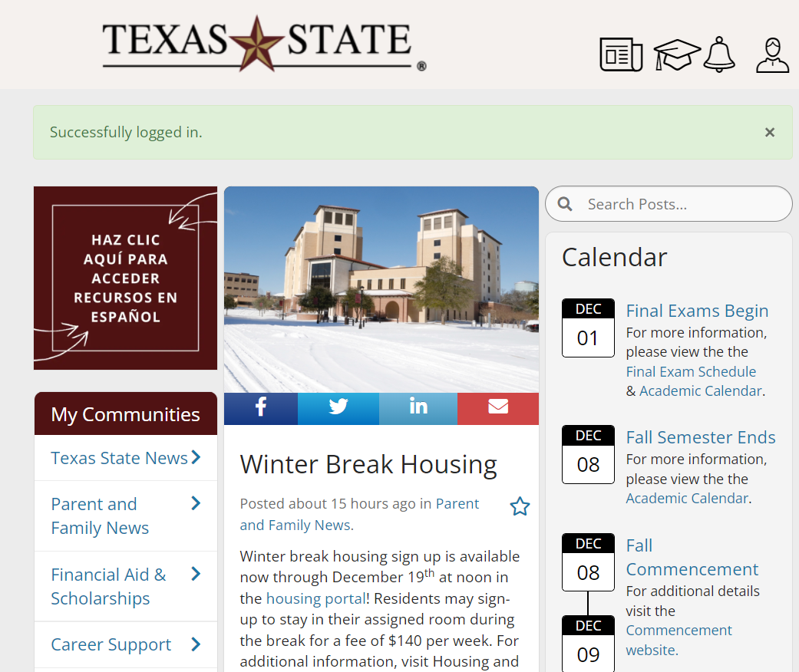Dismiss the 'Successfully logged in' alert
This screenshot has height=672, width=799.
point(770,133)
